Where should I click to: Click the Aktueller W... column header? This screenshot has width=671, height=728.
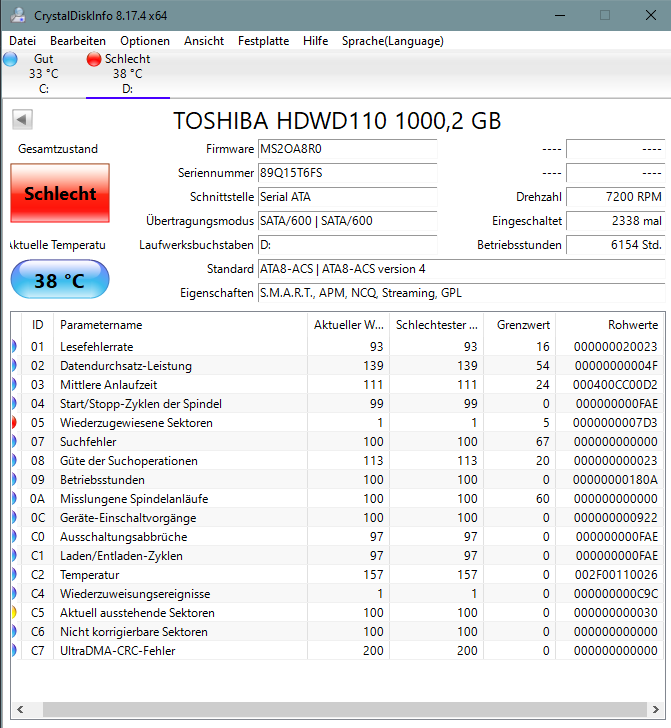click(x=348, y=325)
